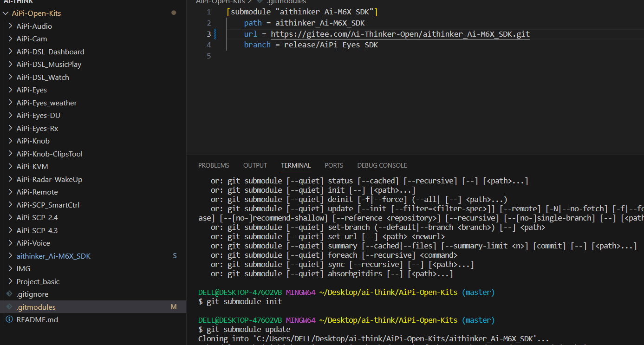Click line number 1 in the editor gutter

click(208, 12)
